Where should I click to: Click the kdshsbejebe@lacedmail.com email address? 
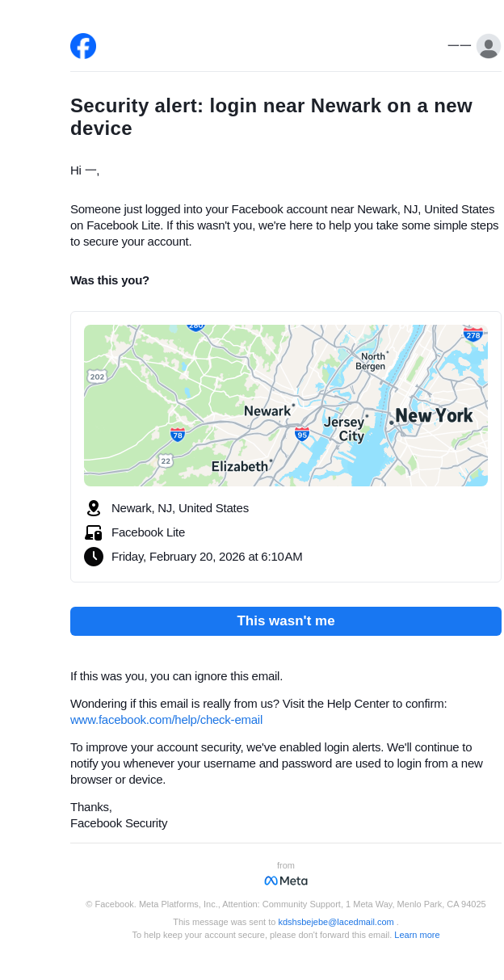336,922
